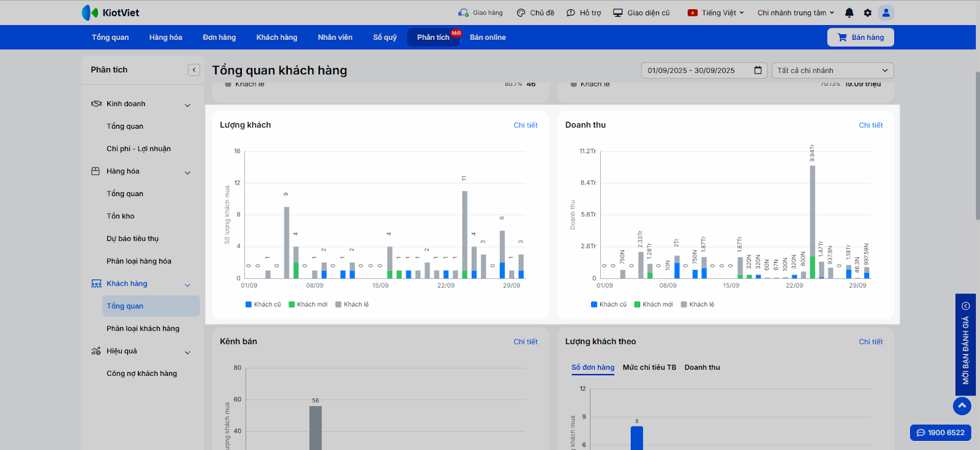The image size is (980, 450).
Task: Open the Đơn hàng main menu
Action: [219, 37]
